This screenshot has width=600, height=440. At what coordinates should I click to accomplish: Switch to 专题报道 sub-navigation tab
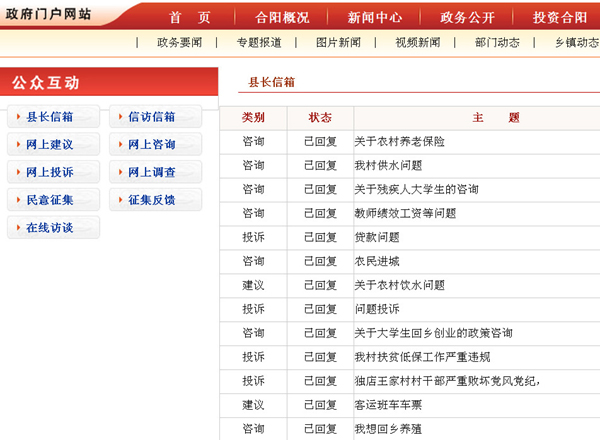[x=259, y=43]
